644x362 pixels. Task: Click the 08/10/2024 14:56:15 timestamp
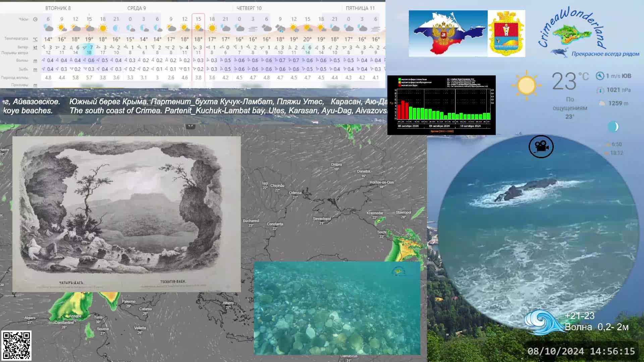coord(581,351)
